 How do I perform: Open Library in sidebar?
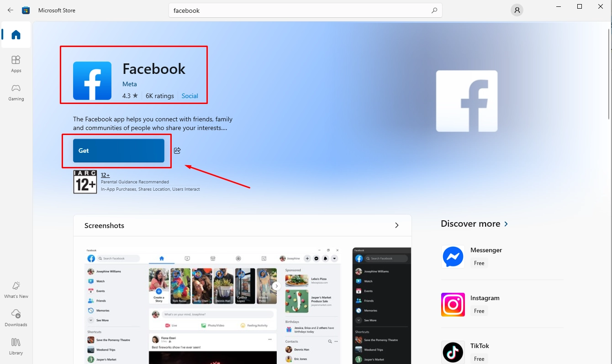[16, 346]
